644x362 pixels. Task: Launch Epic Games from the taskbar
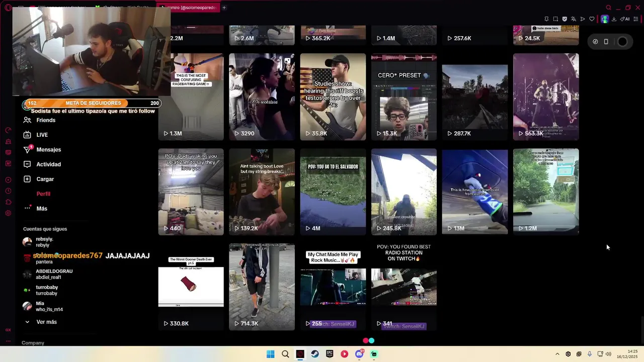pyautogui.click(x=330, y=354)
